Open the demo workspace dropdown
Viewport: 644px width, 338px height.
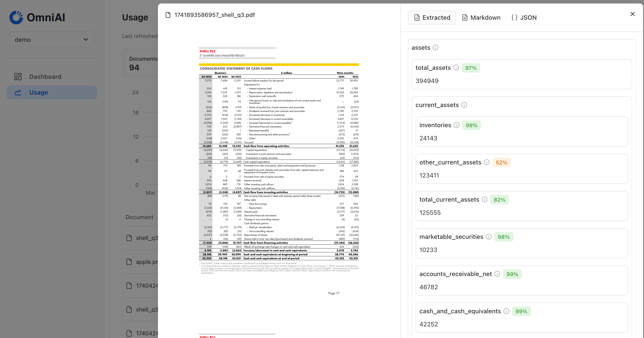tap(51, 40)
